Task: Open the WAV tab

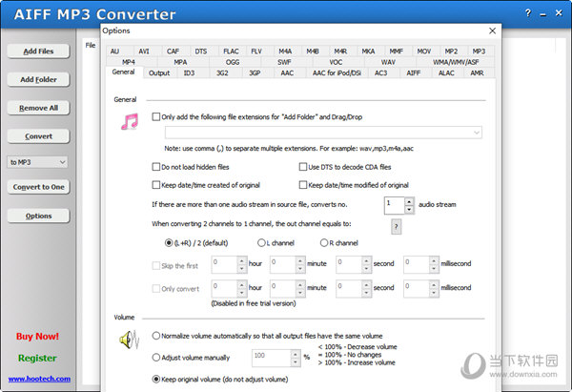Action: click(388, 62)
